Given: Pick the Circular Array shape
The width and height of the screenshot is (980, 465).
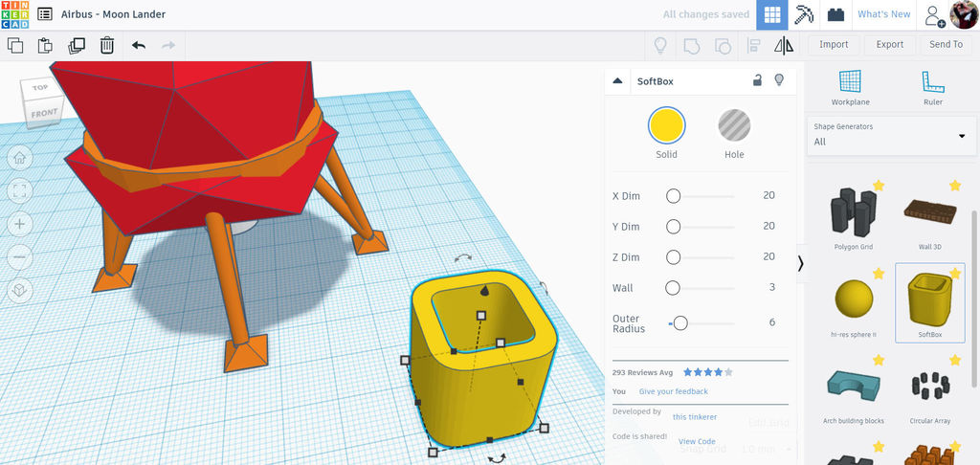Looking at the screenshot, I should point(930,390).
